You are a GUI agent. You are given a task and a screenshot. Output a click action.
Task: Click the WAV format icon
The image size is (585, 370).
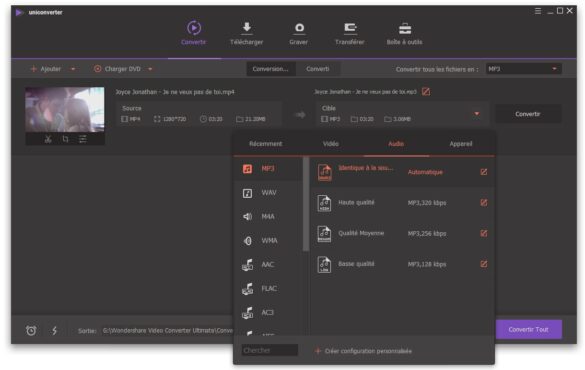(247, 193)
